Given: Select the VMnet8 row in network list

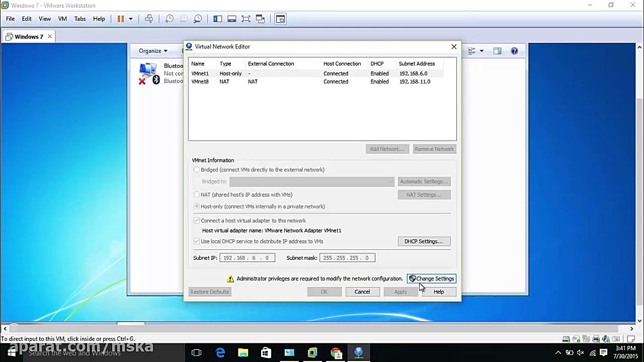Looking at the screenshot, I should tap(316, 81).
